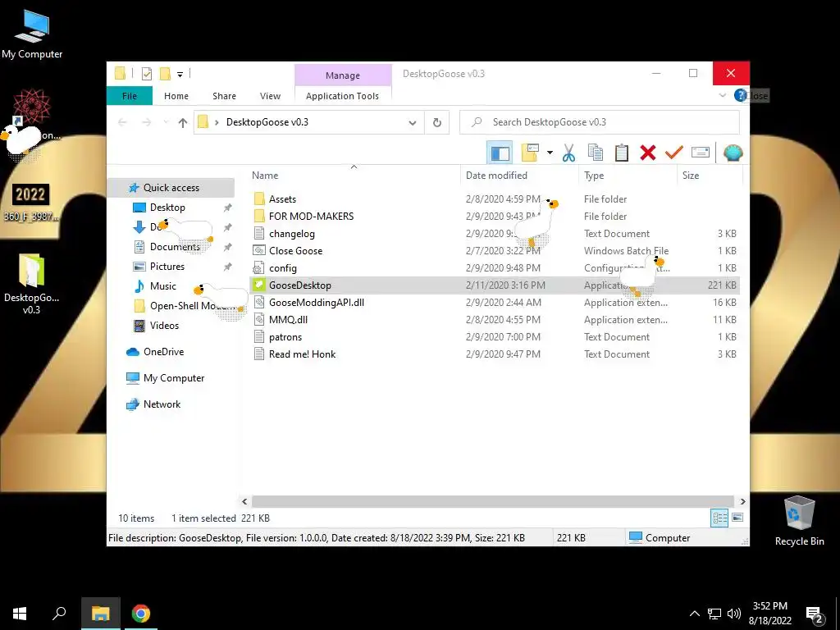
Task: Select the MMQ.dll file
Action: pos(288,319)
